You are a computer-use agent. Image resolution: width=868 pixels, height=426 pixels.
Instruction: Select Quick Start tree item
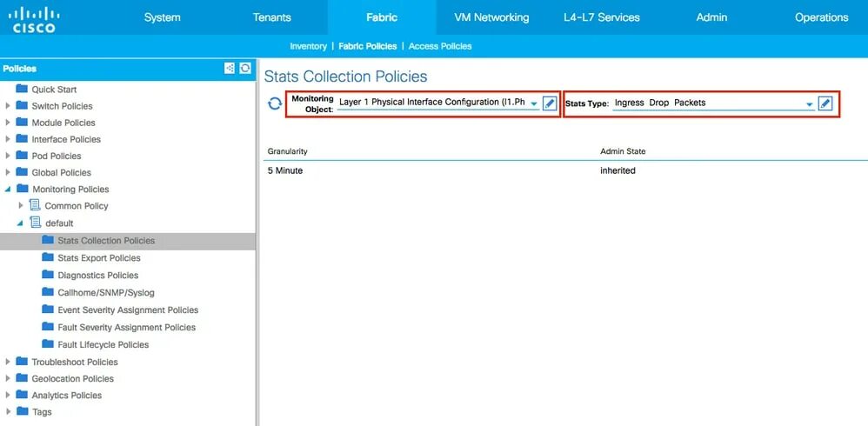click(x=54, y=90)
